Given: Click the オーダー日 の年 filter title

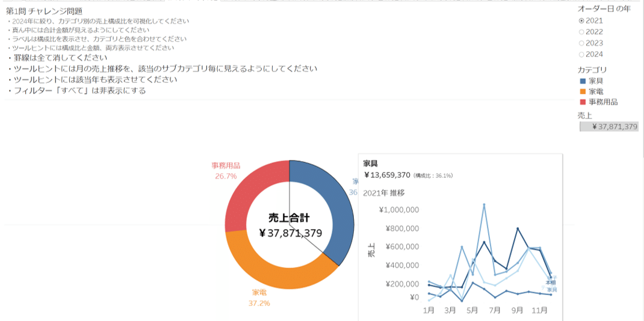Looking at the screenshot, I should (604, 9).
